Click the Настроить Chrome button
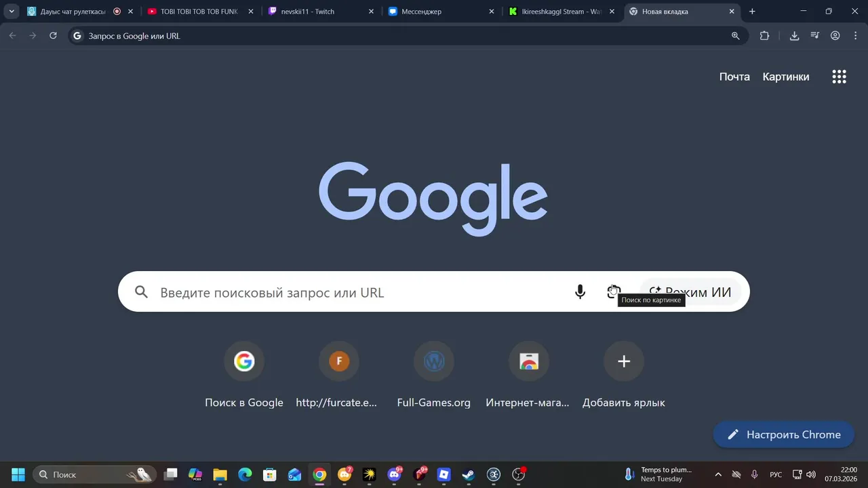This screenshot has height=488, width=868. (783, 434)
